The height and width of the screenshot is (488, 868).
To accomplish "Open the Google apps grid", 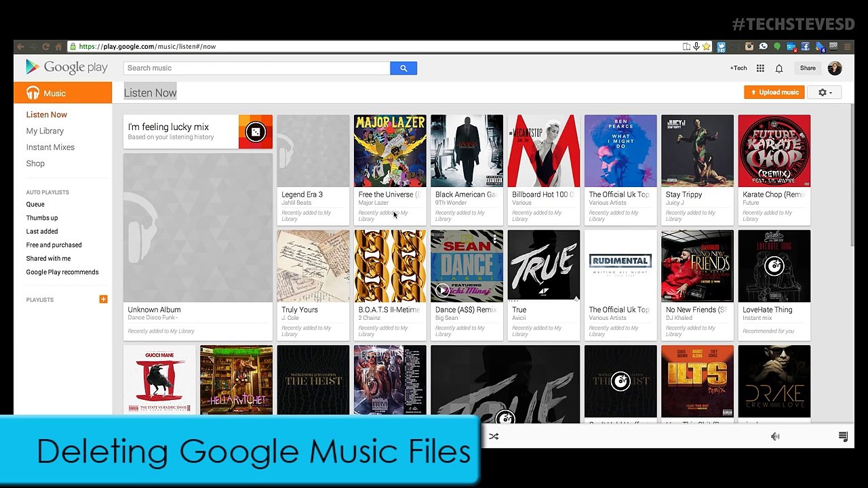I will tap(760, 68).
